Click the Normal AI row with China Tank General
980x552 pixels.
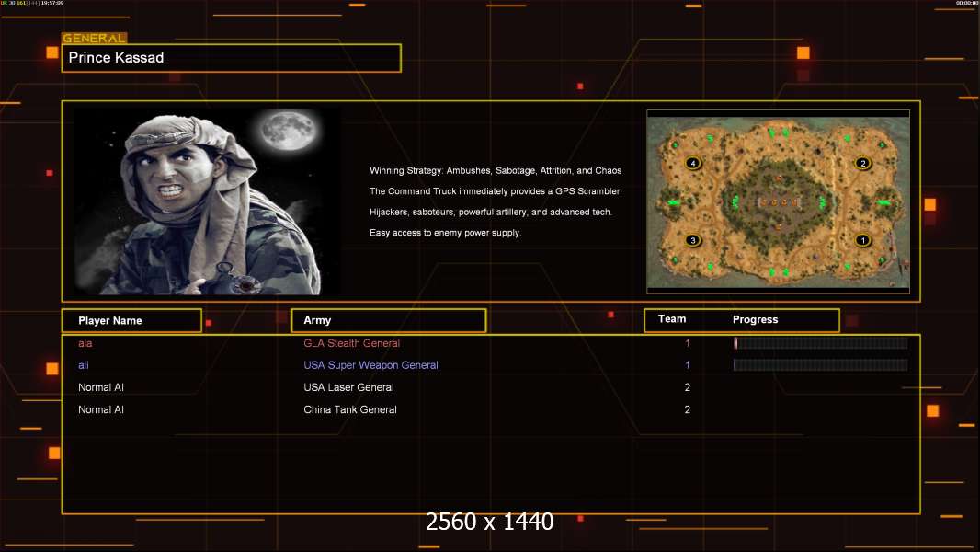pyautogui.click(x=491, y=409)
